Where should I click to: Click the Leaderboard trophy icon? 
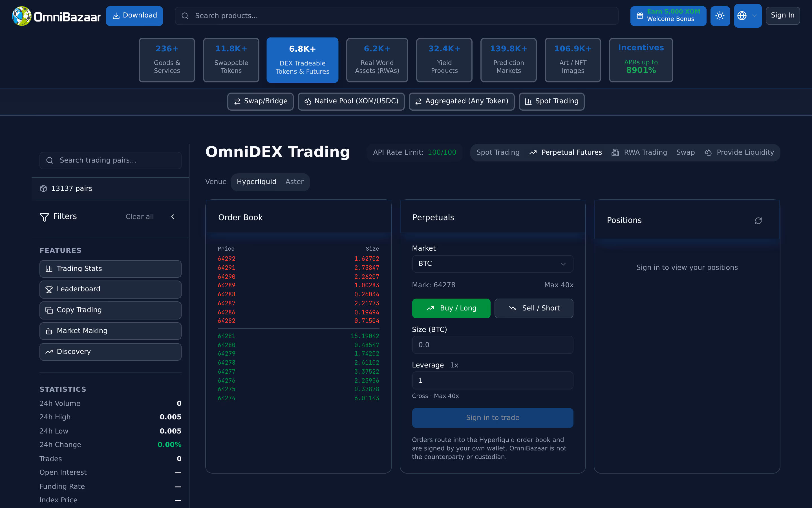[49, 289]
